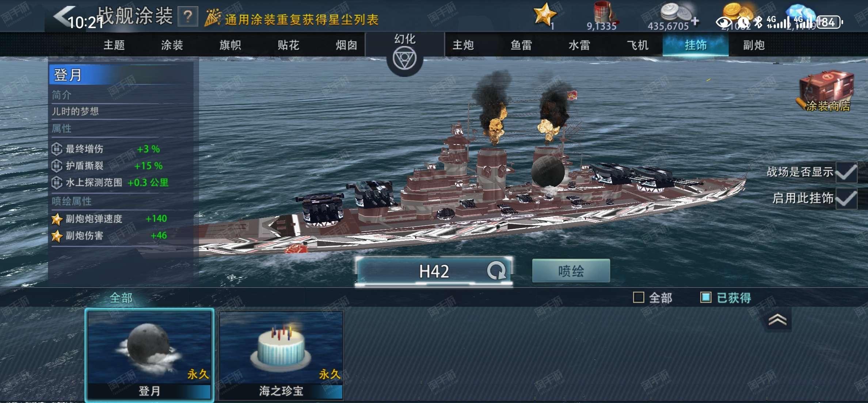Check the 全部 filter checkbox

click(x=638, y=298)
